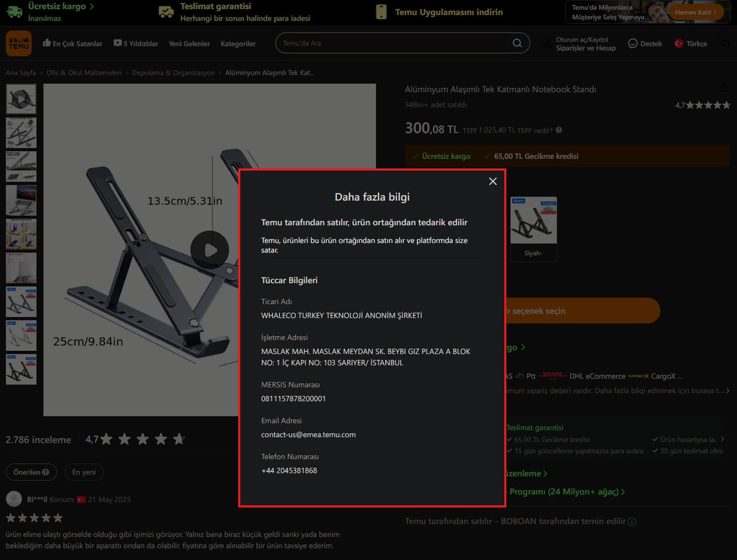
Task: Select the first product thumbnail
Action: click(21, 99)
